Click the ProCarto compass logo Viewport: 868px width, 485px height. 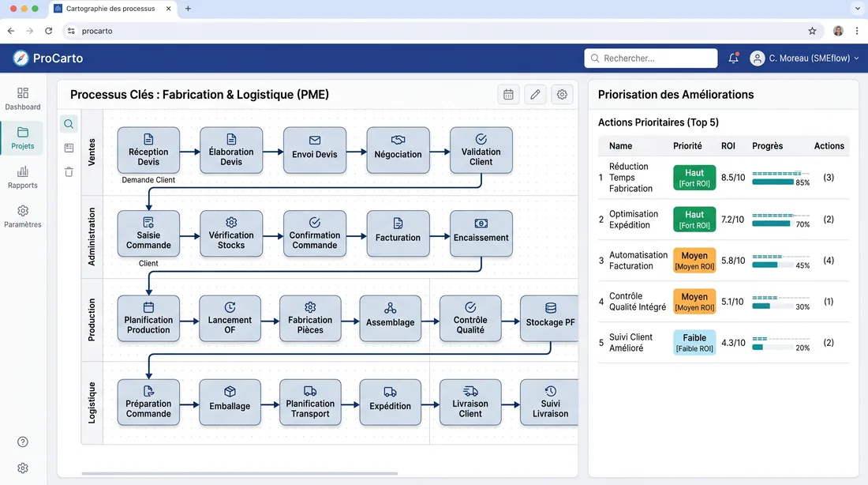point(21,58)
